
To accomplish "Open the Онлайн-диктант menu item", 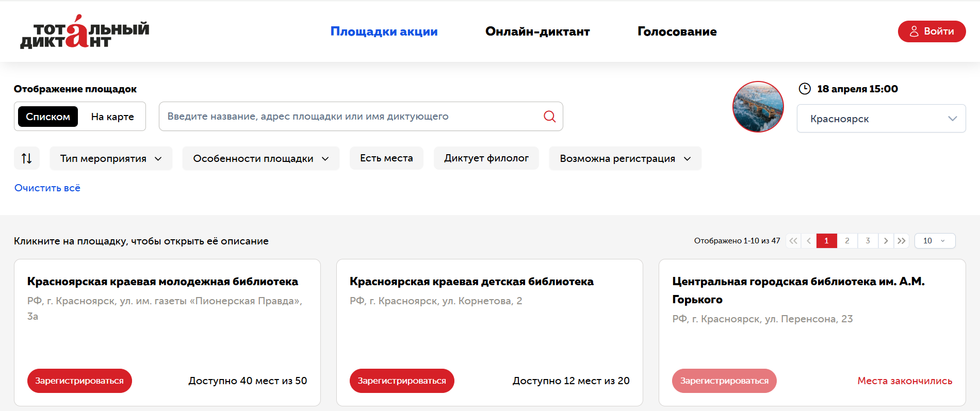I will 537,31.
